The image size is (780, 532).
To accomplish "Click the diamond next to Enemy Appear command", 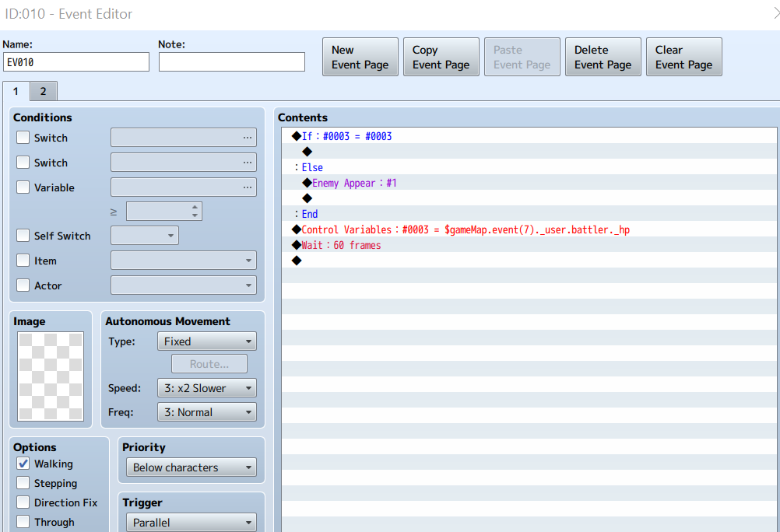I will (307, 183).
